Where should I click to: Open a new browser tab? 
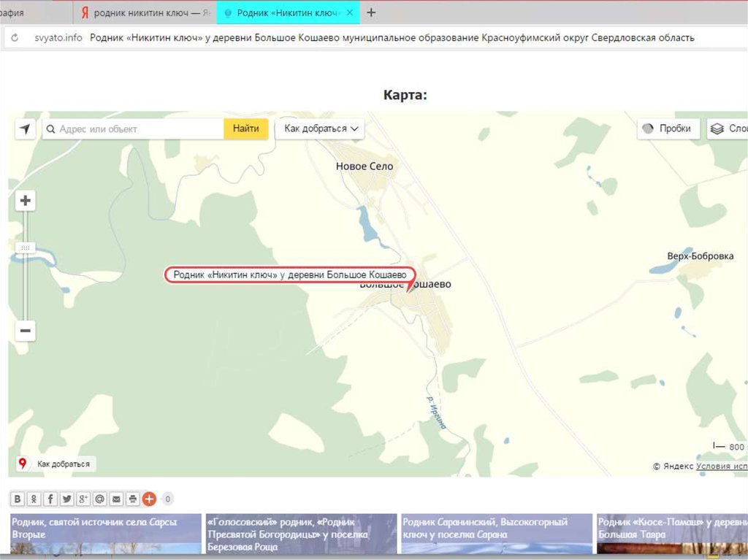[371, 13]
